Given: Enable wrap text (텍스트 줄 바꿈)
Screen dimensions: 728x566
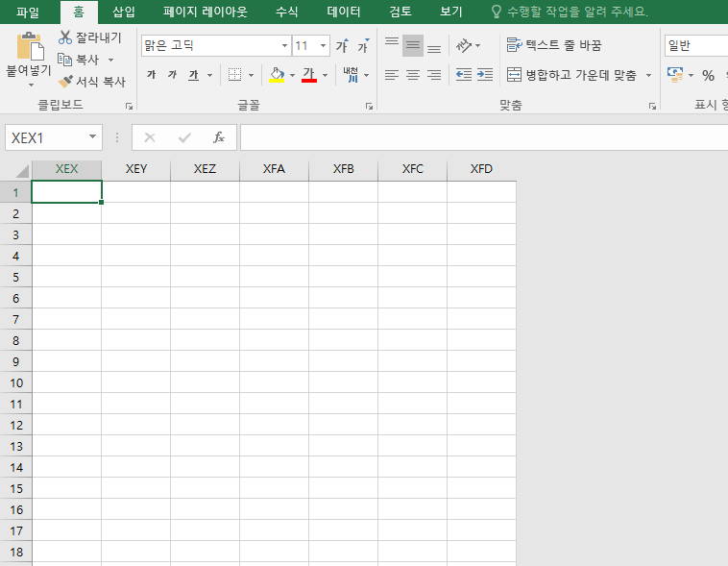Looking at the screenshot, I should pos(554,45).
